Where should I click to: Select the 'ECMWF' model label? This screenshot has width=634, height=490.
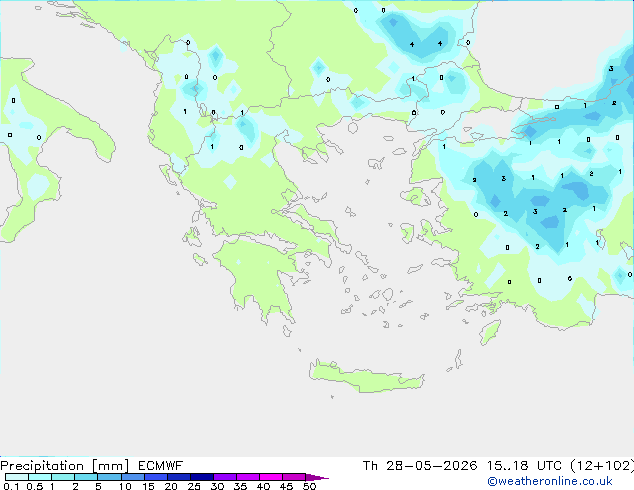click(x=161, y=466)
